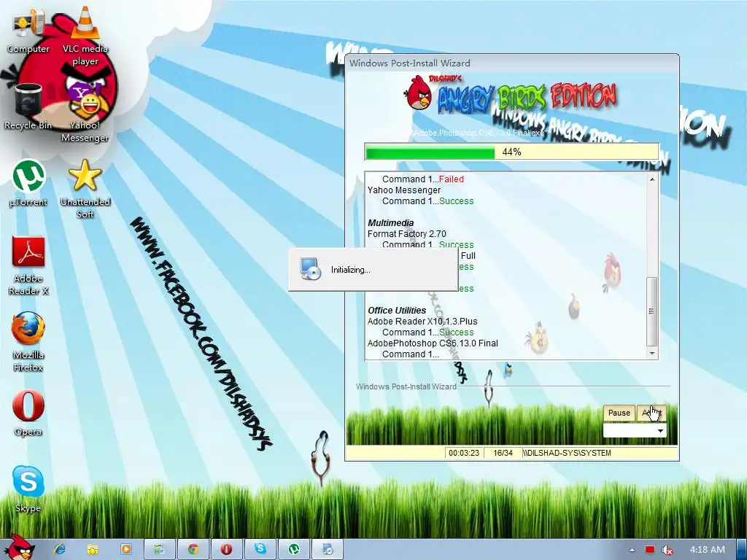Launch Adobe Reader X from desktop
The width and height of the screenshot is (747, 560).
pos(28,265)
